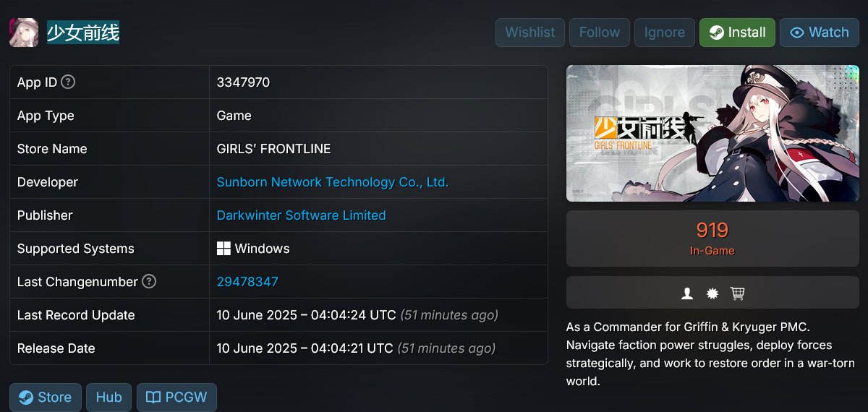Click the Girls' Frontline header artwork
The width and height of the screenshot is (868, 412).
[712, 134]
